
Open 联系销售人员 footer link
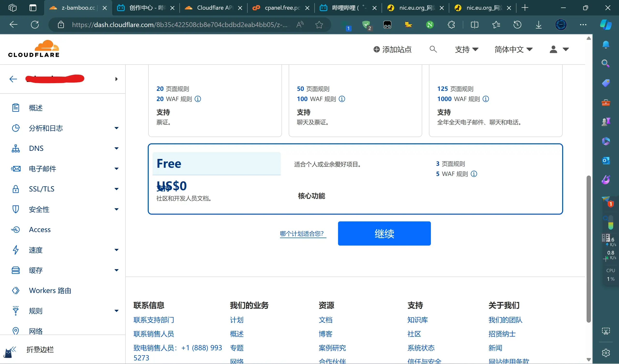coord(154,334)
